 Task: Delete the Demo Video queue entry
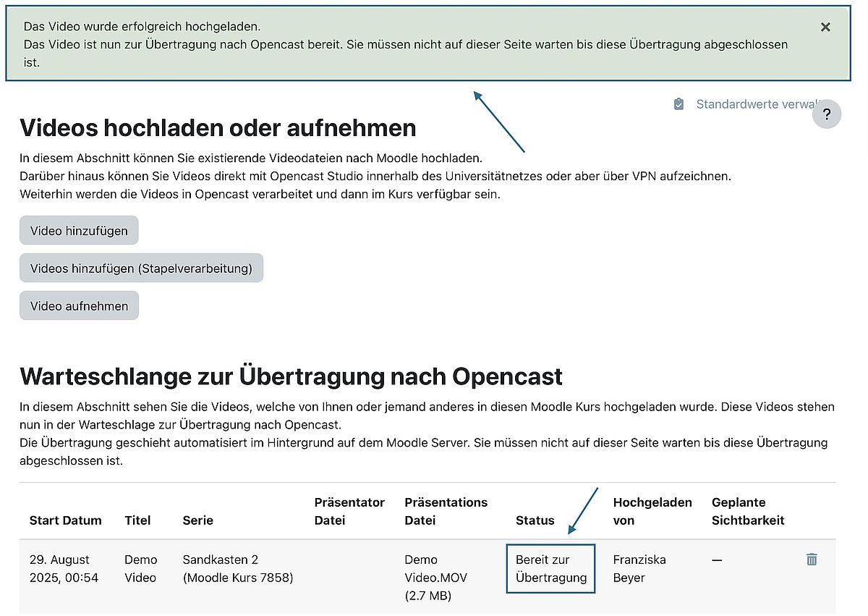[812, 560]
